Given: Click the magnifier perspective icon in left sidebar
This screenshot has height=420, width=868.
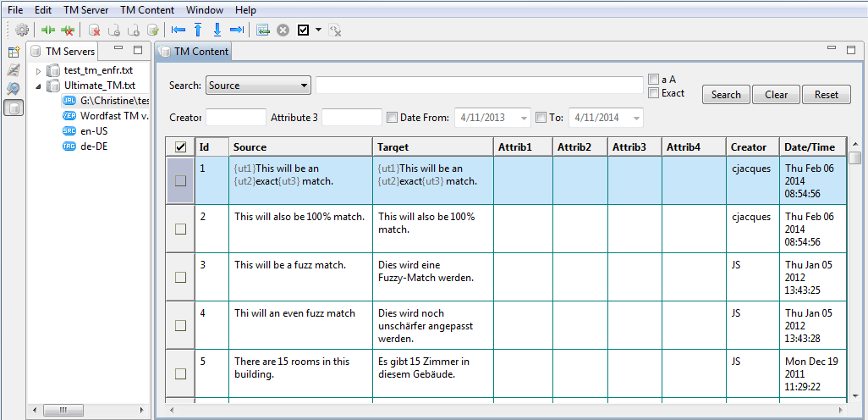Looking at the screenshot, I should point(14,89).
